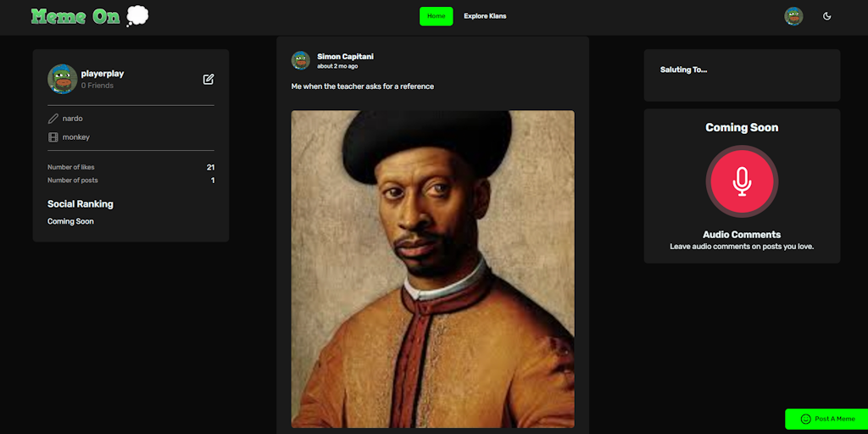Viewport: 868px width, 434px height.
Task: Open Simon Capitani's profile name
Action: (x=346, y=57)
